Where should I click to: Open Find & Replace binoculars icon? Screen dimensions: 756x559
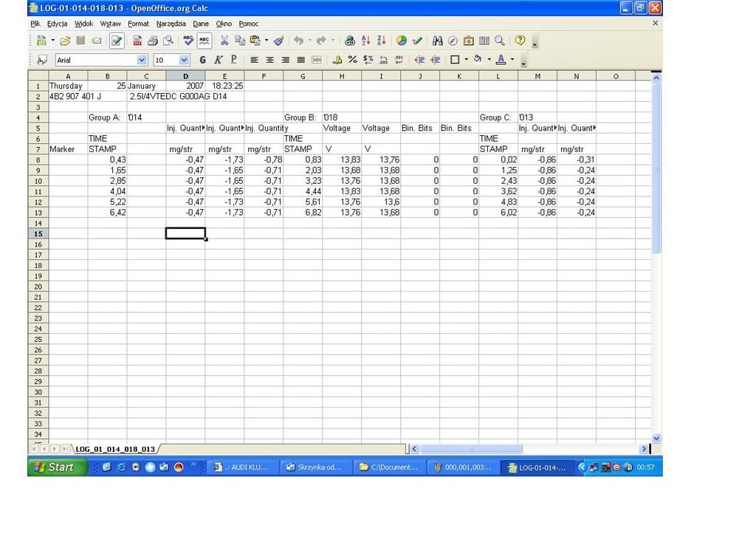(x=437, y=41)
